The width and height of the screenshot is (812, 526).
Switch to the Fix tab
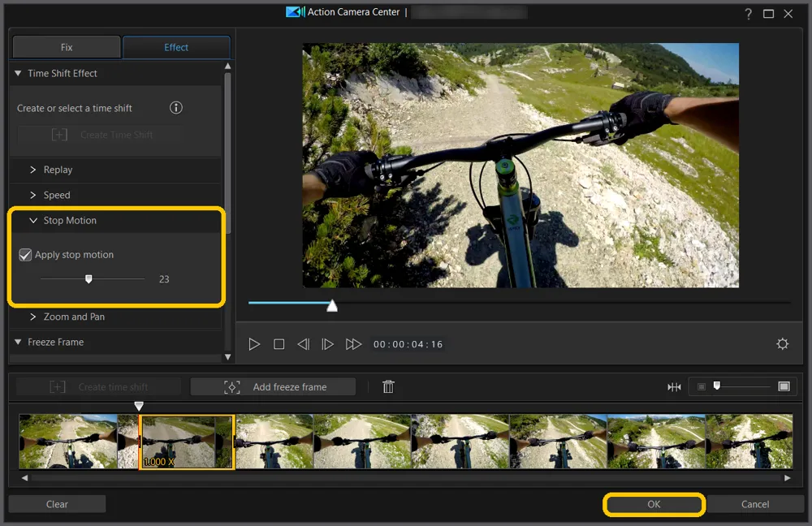pos(67,47)
